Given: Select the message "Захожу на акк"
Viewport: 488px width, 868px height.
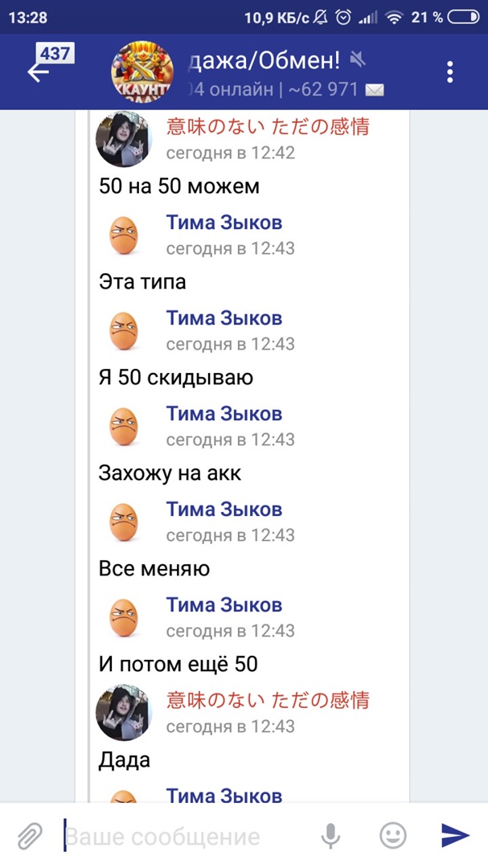Looking at the screenshot, I should (x=170, y=473).
